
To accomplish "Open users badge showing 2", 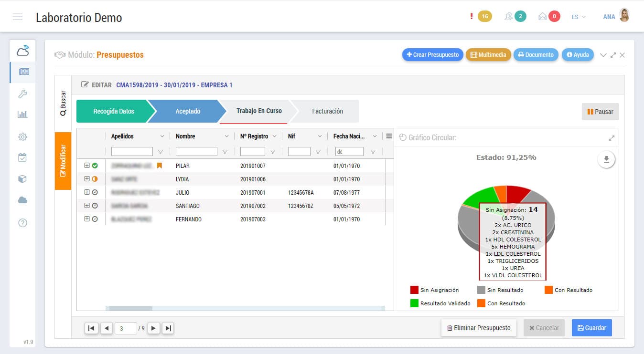I will click(520, 16).
